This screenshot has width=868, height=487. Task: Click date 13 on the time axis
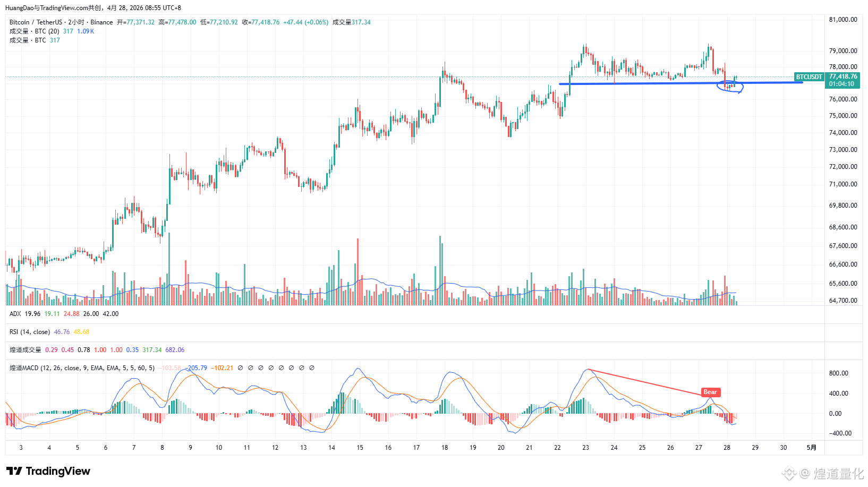coord(303,448)
